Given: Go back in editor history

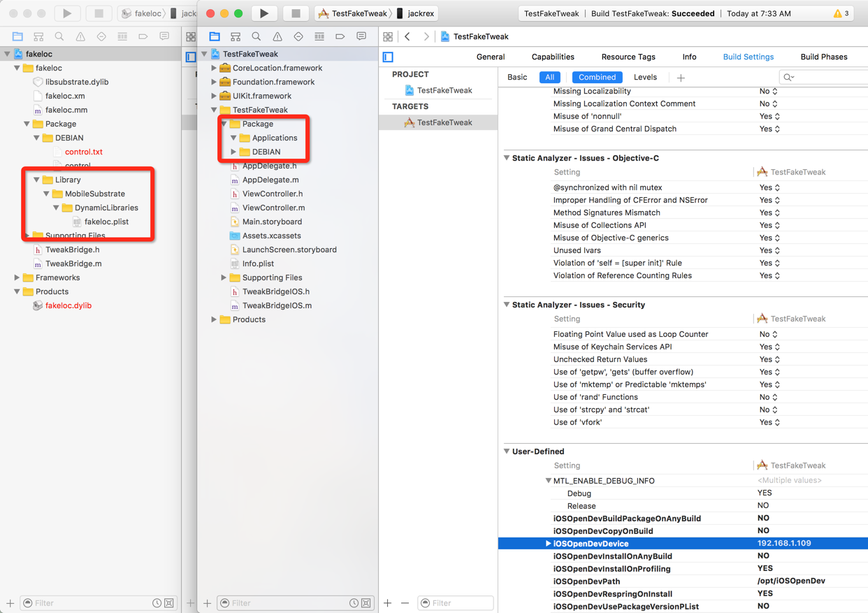Looking at the screenshot, I should pyautogui.click(x=407, y=36).
